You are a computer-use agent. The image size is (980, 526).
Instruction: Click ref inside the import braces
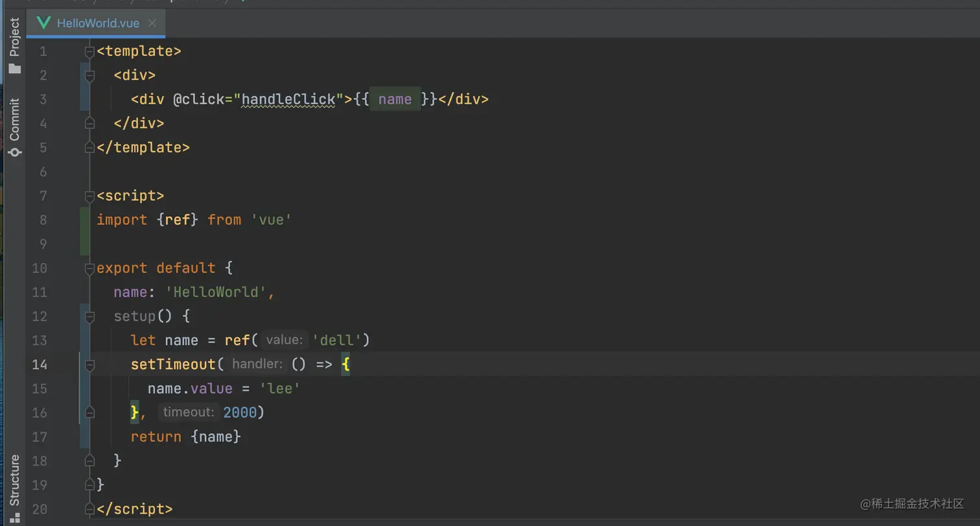[x=178, y=220]
